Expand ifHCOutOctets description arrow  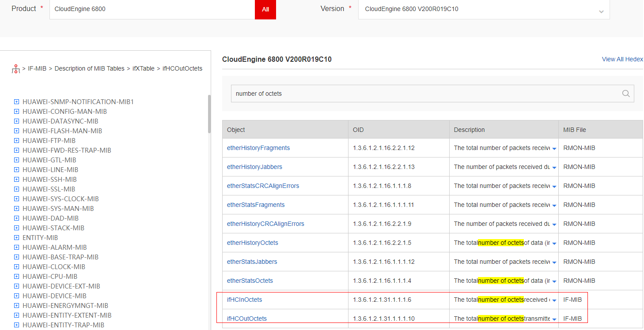554,319
